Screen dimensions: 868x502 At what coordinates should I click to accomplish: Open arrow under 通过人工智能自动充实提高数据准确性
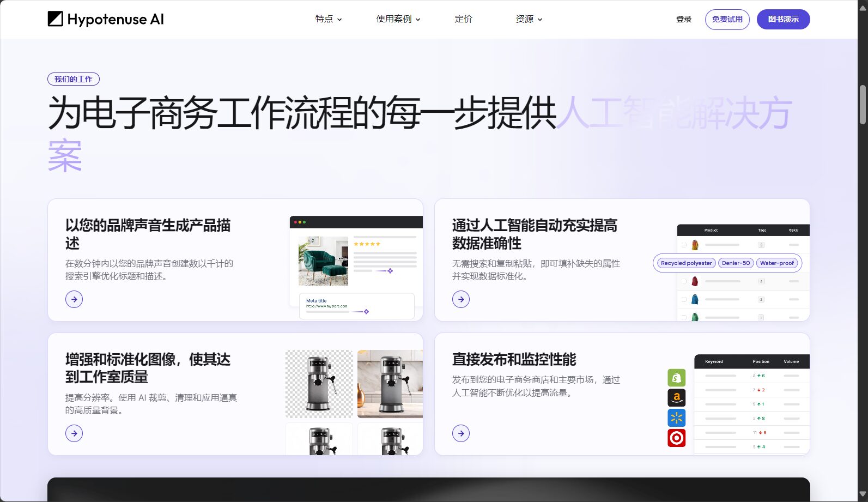coord(461,299)
